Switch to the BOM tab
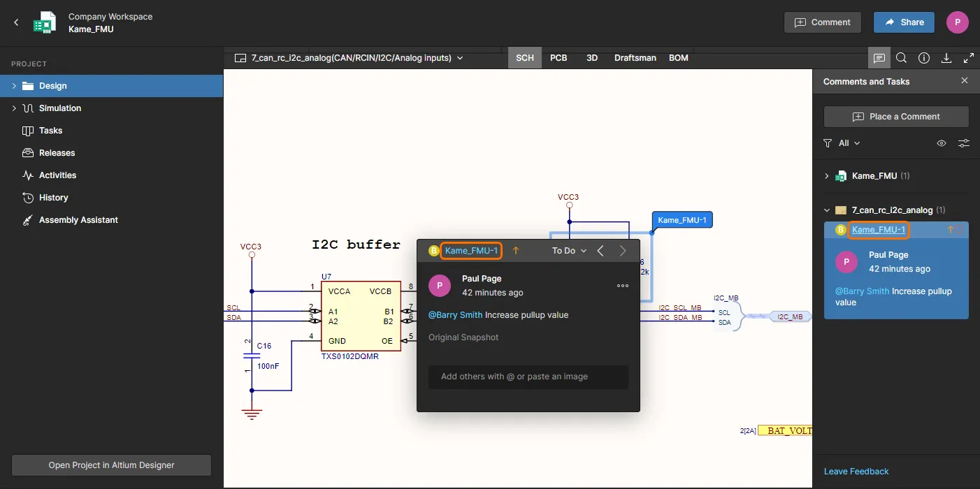This screenshot has height=489, width=980. coord(679,58)
